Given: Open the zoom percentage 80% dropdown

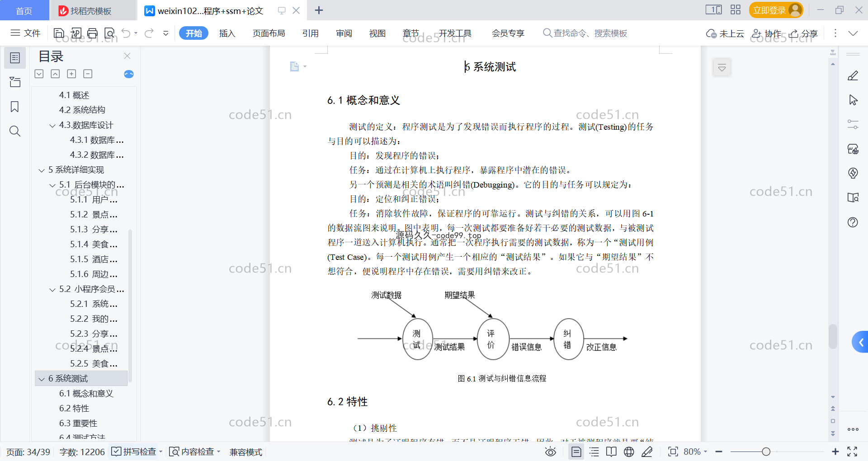Looking at the screenshot, I should (x=705, y=452).
